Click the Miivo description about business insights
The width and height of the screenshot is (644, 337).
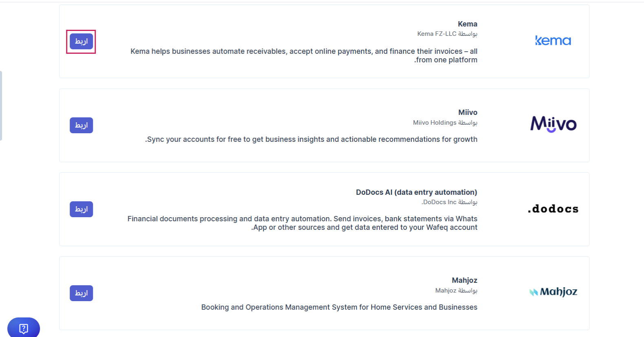(311, 139)
